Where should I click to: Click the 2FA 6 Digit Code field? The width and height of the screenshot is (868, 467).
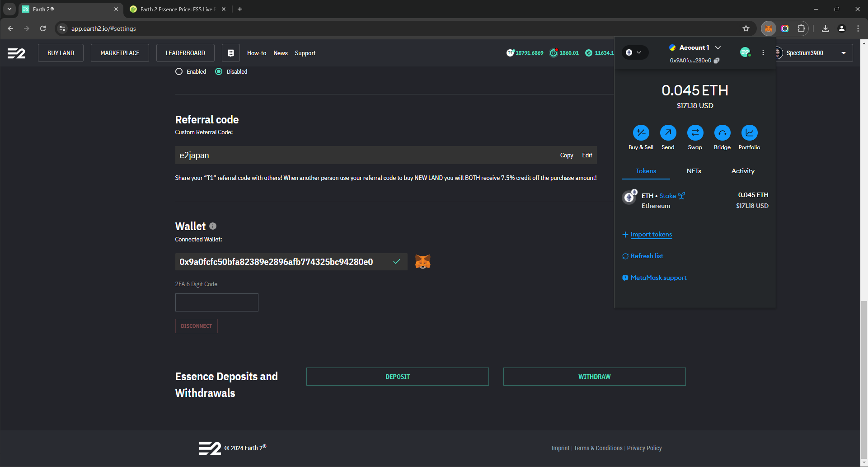click(217, 302)
